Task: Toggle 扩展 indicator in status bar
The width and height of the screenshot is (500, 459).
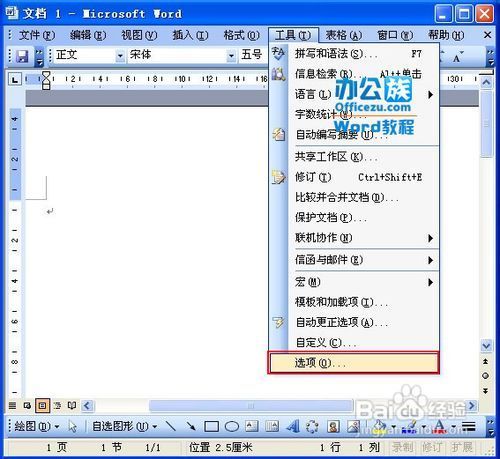Action: pyautogui.click(x=462, y=447)
